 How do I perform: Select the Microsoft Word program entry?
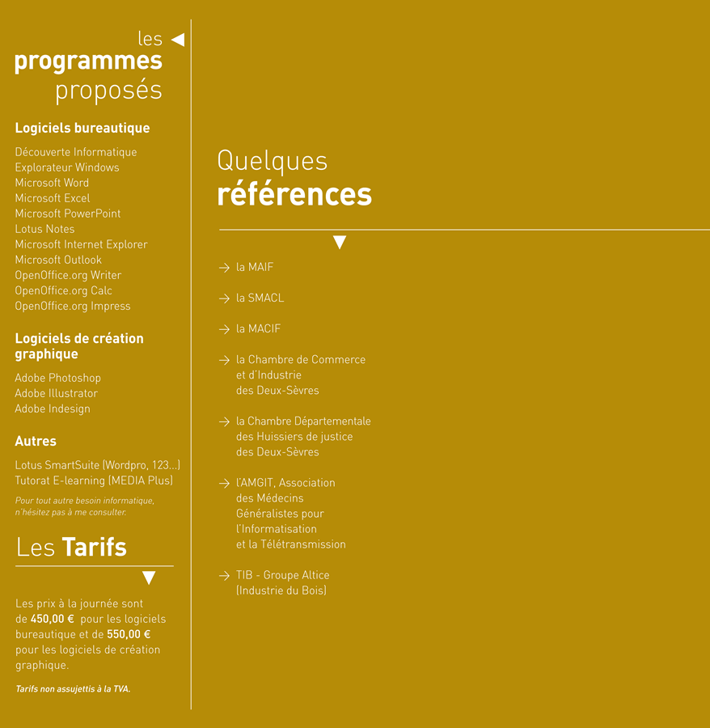click(x=52, y=183)
